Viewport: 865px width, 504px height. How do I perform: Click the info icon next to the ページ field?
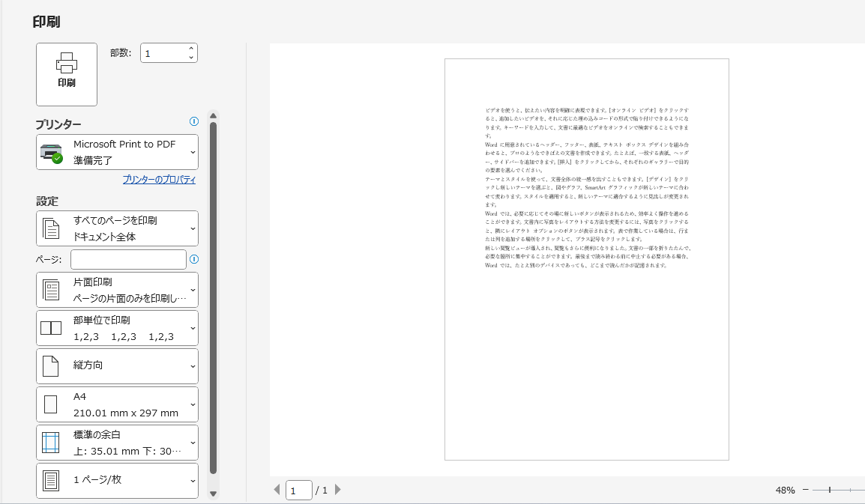(x=194, y=259)
